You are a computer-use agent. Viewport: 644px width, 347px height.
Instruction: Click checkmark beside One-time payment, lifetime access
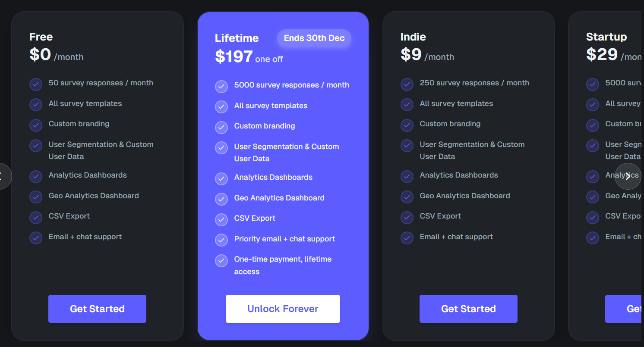pos(221,260)
